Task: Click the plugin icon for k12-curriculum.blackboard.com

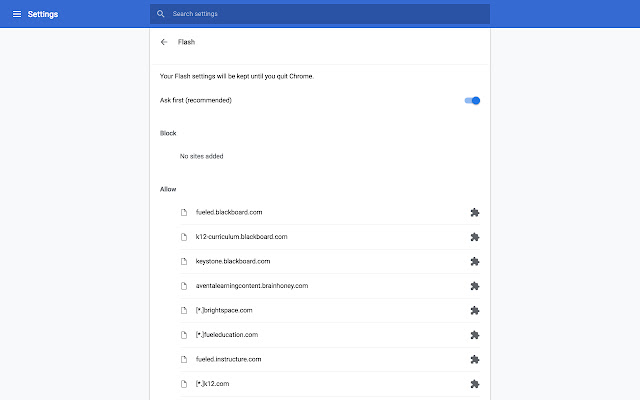Action: pos(475,237)
